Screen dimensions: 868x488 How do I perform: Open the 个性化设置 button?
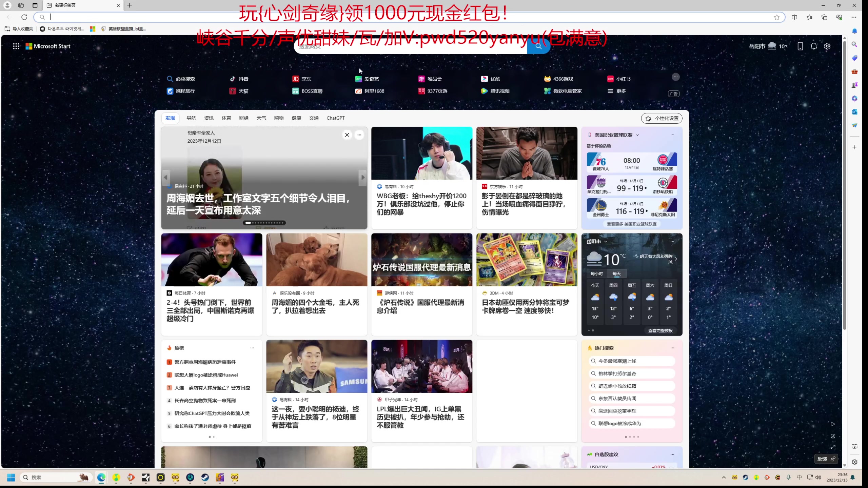point(662,118)
